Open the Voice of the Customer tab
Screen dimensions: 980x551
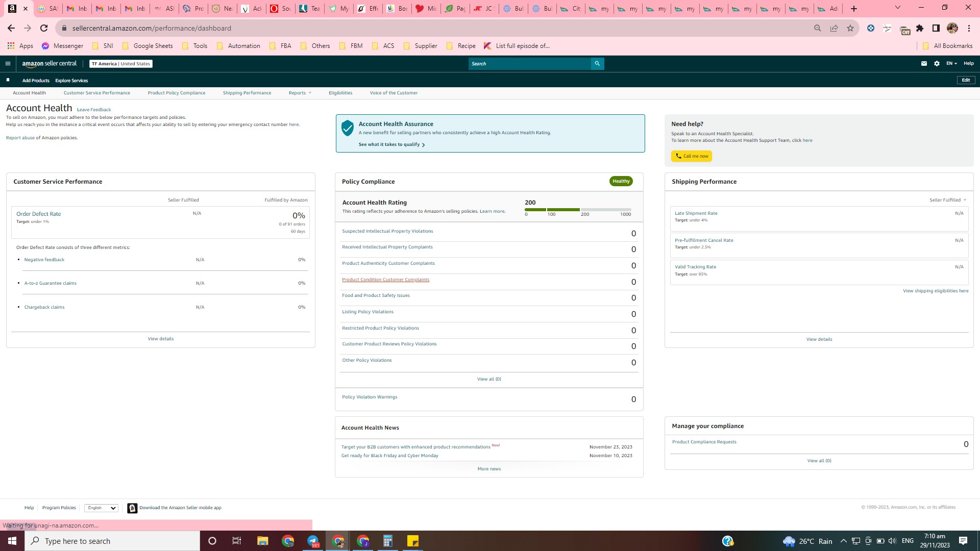click(394, 93)
